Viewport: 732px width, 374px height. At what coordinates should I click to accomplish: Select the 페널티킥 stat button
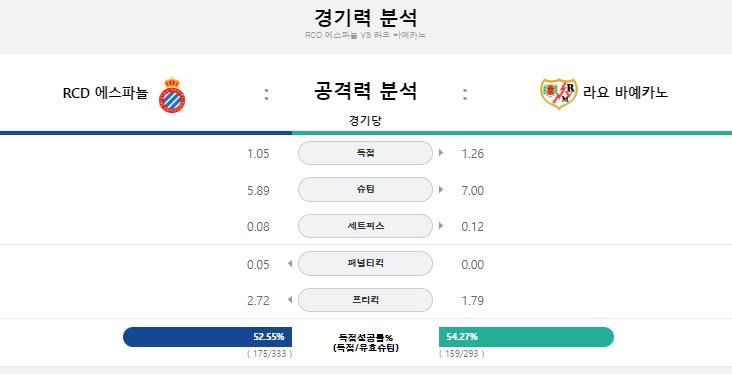pyautogui.click(x=365, y=263)
